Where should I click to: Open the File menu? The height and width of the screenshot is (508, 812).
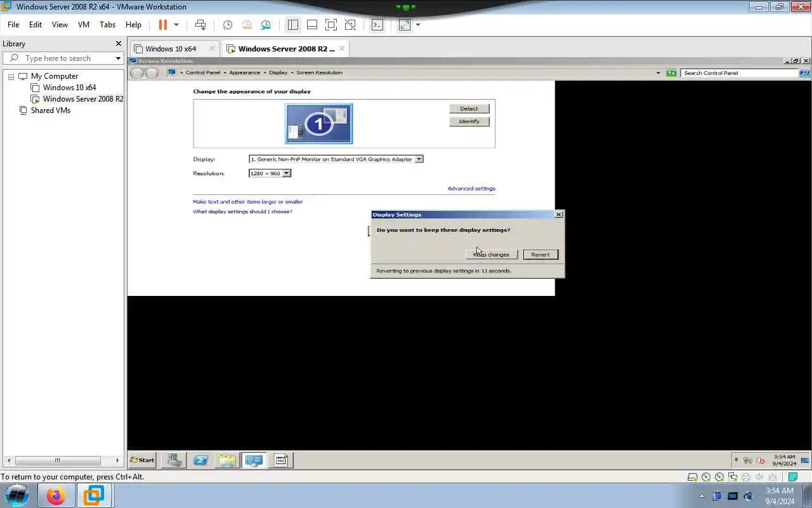point(13,25)
